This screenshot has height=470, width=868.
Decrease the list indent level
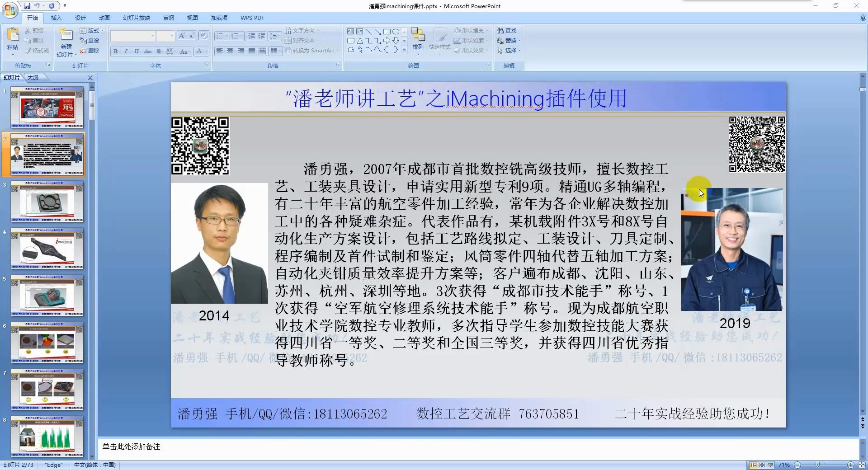tap(251, 36)
